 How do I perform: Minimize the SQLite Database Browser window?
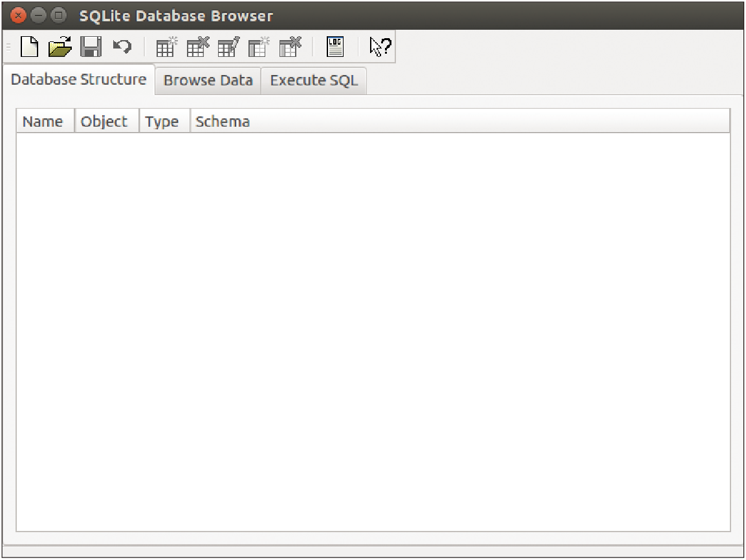pyautogui.click(x=38, y=16)
